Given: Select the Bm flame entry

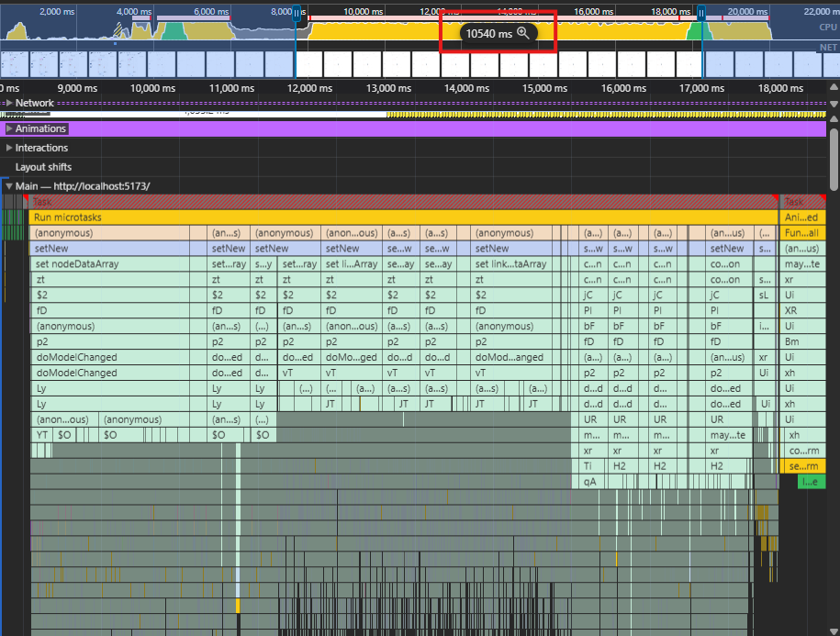Looking at the screenshot, I should pyautogui.click(x=802, y=341).
